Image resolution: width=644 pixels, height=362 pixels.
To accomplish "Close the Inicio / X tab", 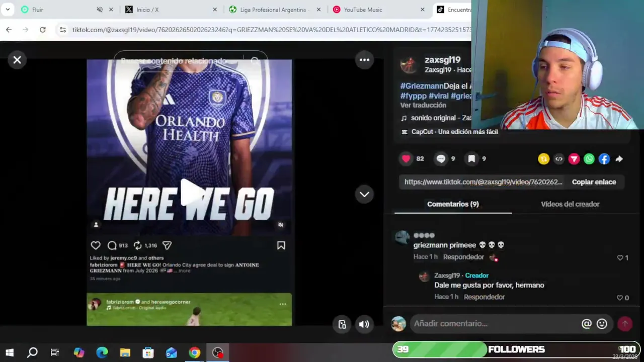I will (x=215, y=10).
